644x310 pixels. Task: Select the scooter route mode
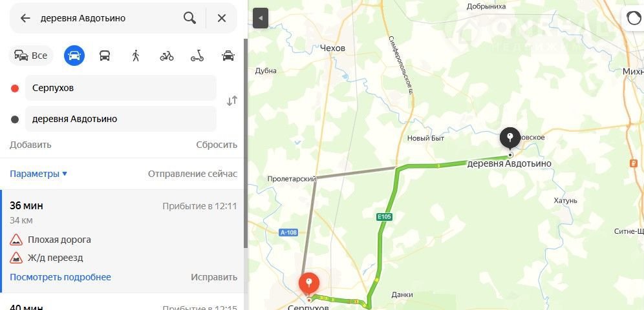(197, 56)
